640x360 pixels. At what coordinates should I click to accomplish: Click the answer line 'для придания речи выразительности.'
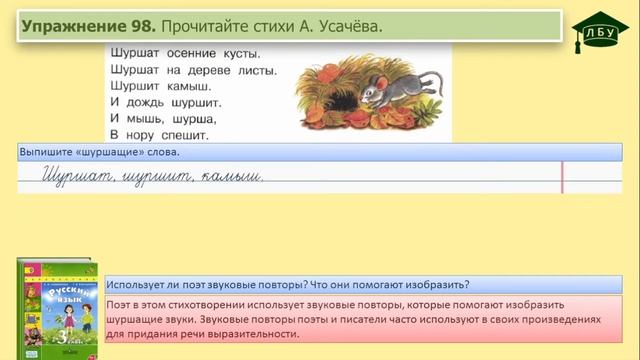click(x=203, y=334)
